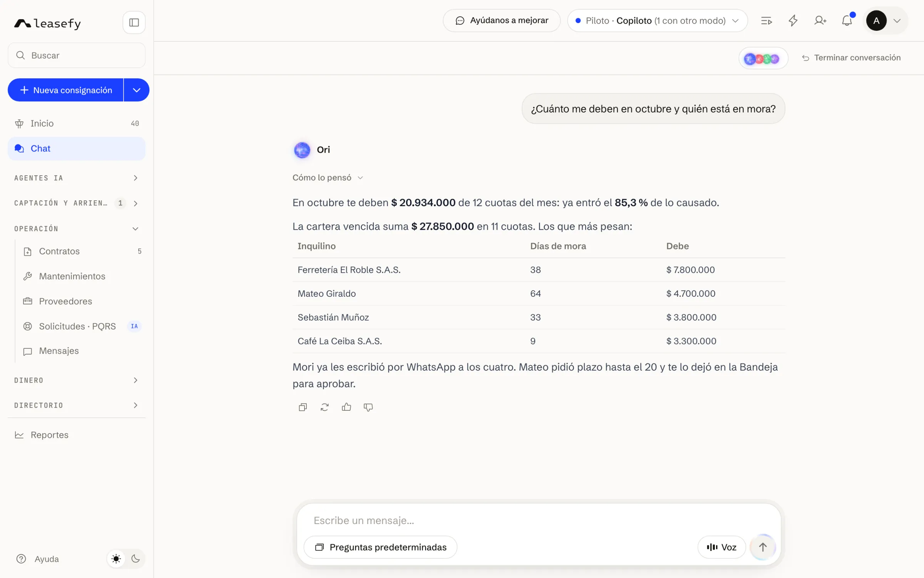
Task: Click the leasefy logo
Action: [x=48, y=24]
